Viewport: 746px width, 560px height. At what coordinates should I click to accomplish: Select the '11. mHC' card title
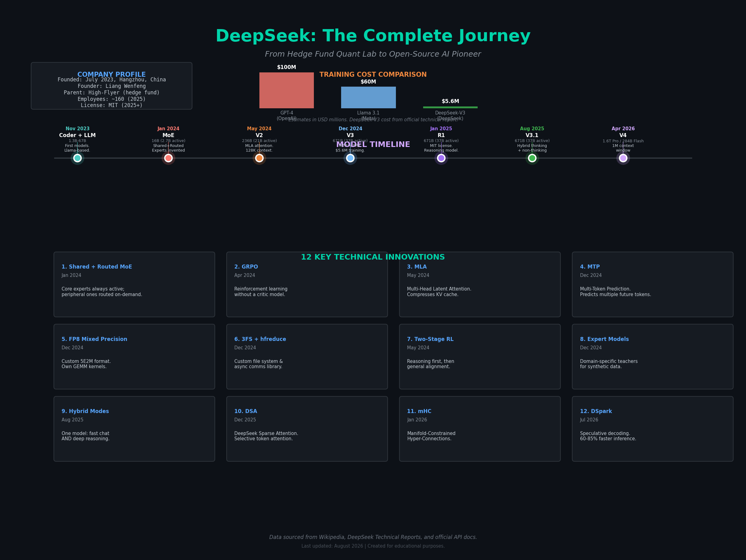[x=419, y=411]
